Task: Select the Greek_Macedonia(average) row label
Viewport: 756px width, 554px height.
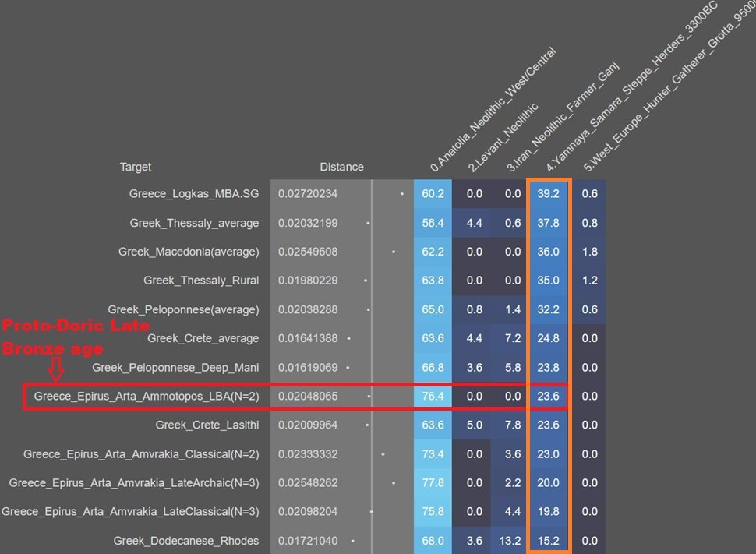Action: coord(189,252)
